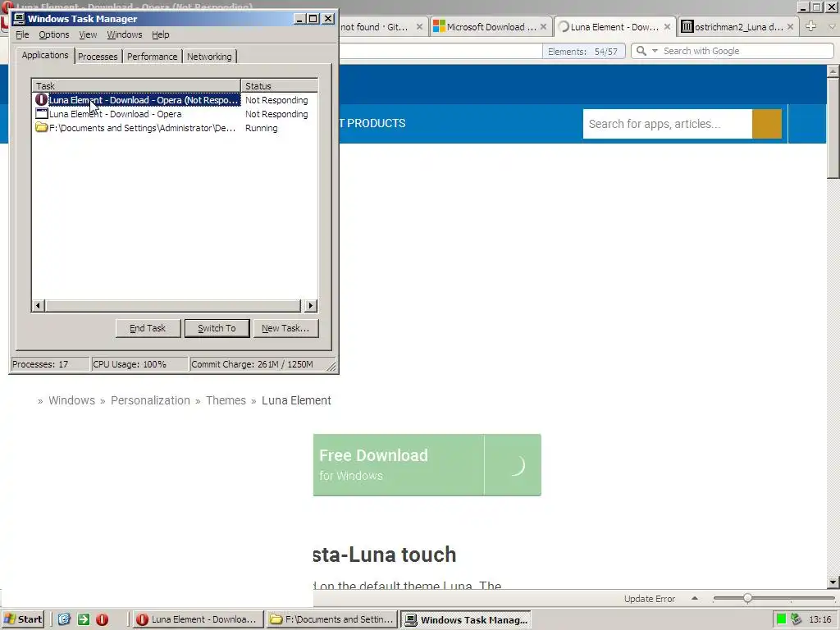Open the search engine dropdown arrow
The image size is (840, 630).
(655, 51)
